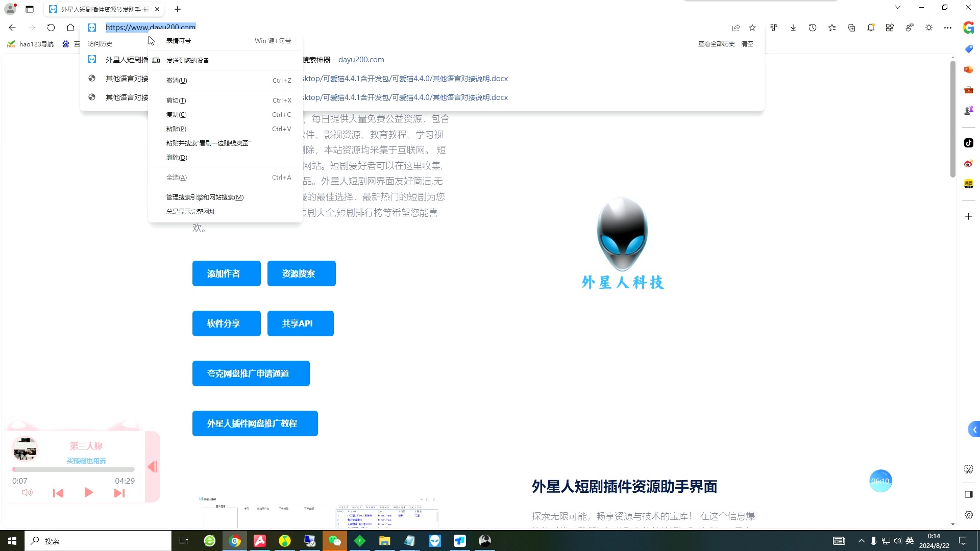Click the music player progress bar
Viewport: 980px width, 551px height.
(x=73, y=469)
